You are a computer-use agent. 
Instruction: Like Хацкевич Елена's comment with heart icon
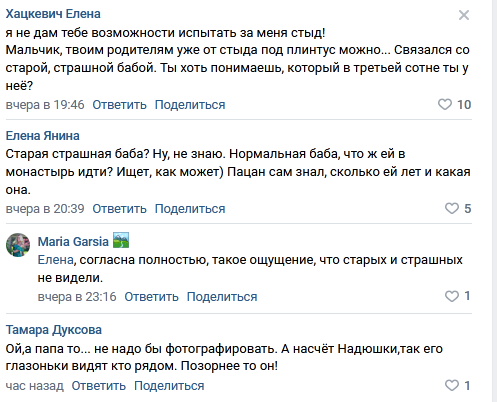click(445, 104)
